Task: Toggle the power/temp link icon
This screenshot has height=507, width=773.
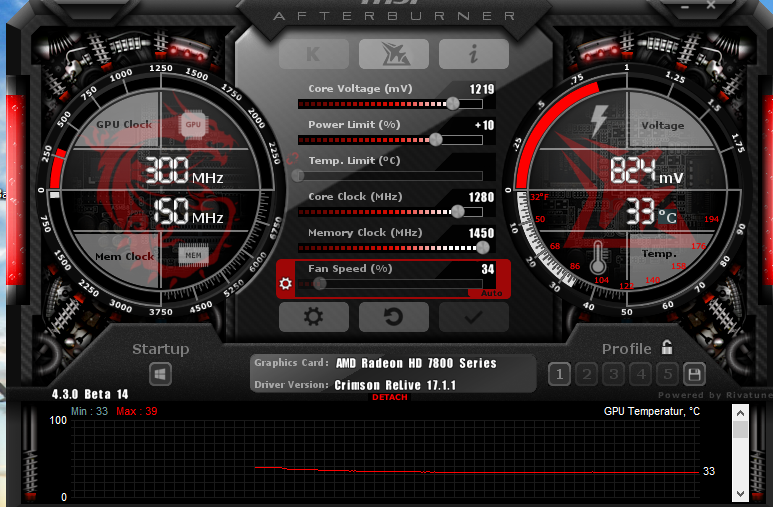Action: pyautogui.click(x=292, y=158)
